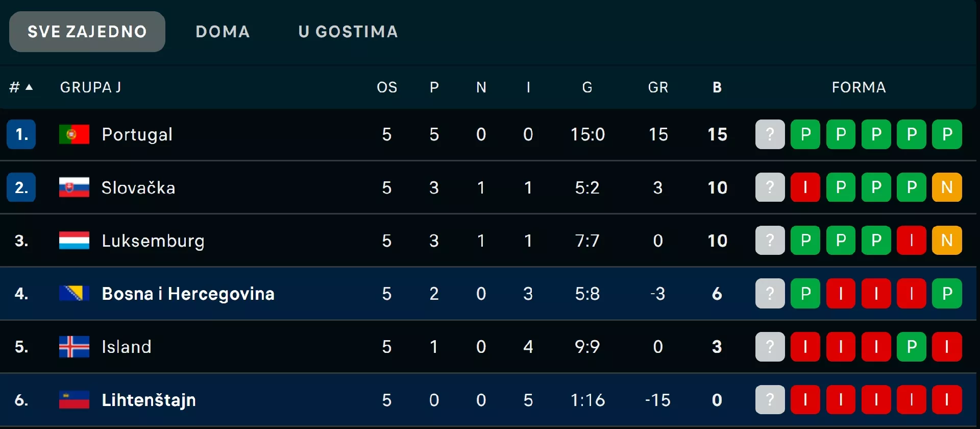Select the SVE ZAJEDNO tab
This screenshot has height=429, width=980.
[x=87, y=32]
